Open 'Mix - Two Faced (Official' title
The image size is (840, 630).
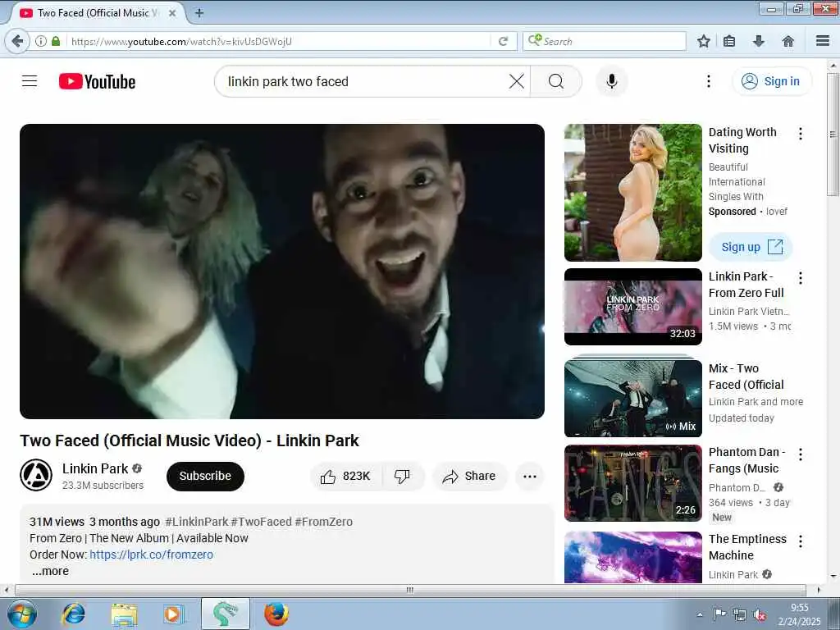coord(746,377)
